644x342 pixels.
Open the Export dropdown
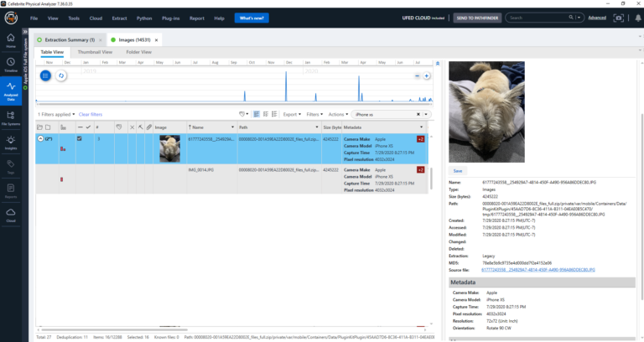point(292,114)
